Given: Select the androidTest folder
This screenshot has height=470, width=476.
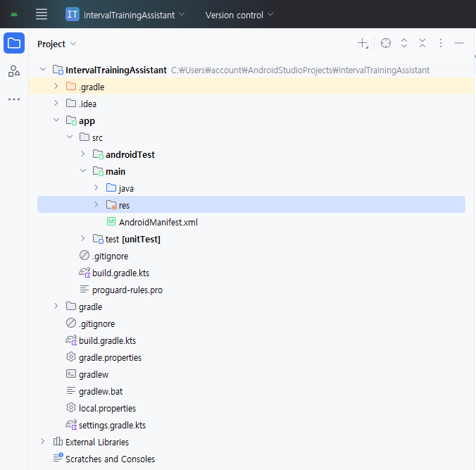Looking at the screenshot, I should (x=130, y=154).
